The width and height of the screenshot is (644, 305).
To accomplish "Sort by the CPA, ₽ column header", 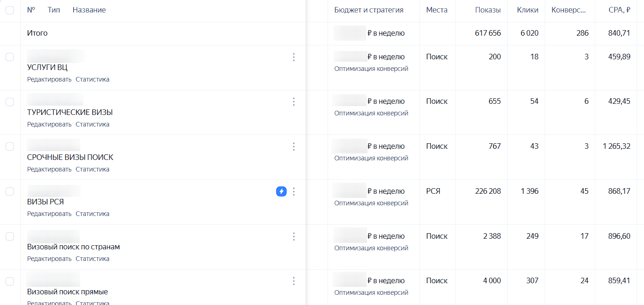I will pyautogui.click(x=619, y=10).
